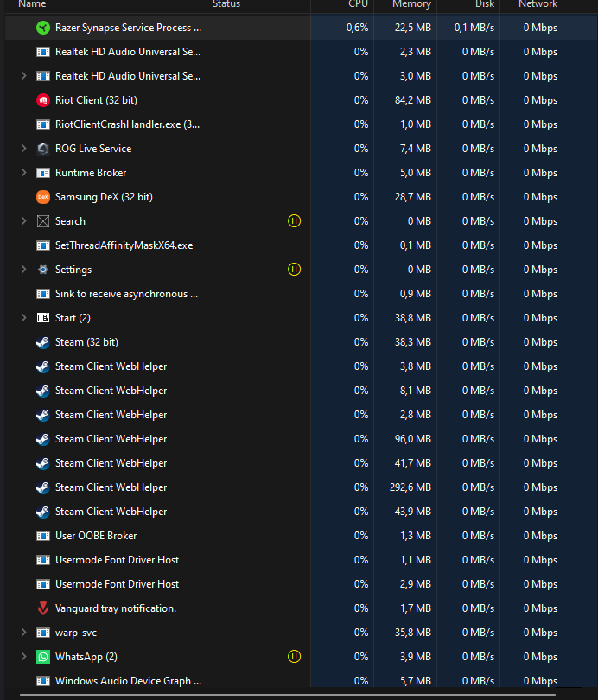
Task: Click the Vanguard tray notification icon
Action: 43,608
